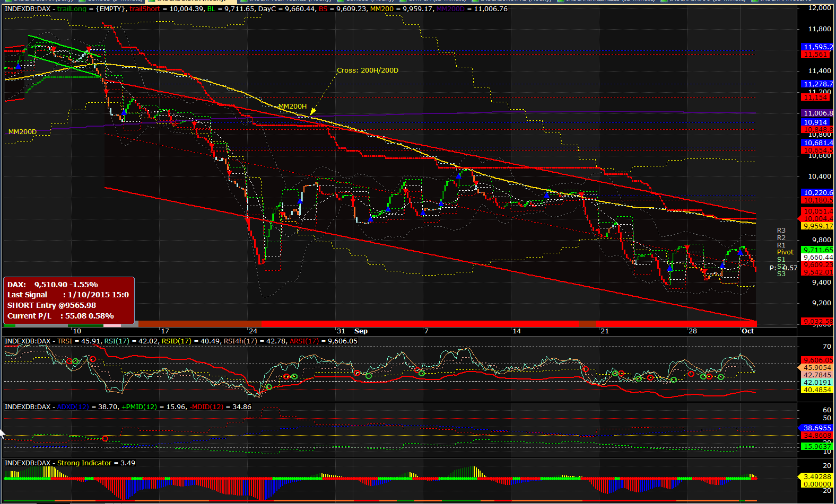836x504 pixels.
Task: Click the Sep month label on time axis
Action: coord(361,331)
